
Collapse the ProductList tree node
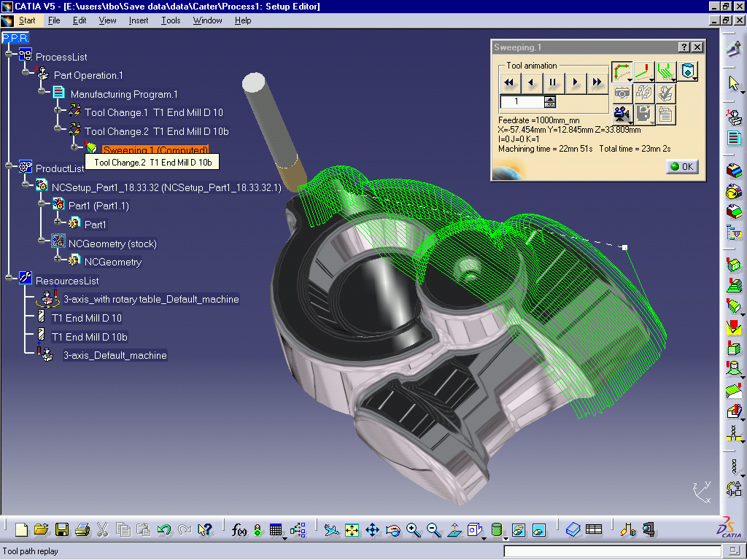[x=9, y=166]
